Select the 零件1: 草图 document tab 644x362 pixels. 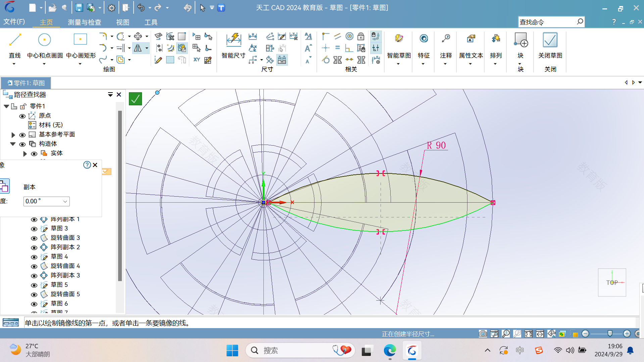click(x=26, y=83)
